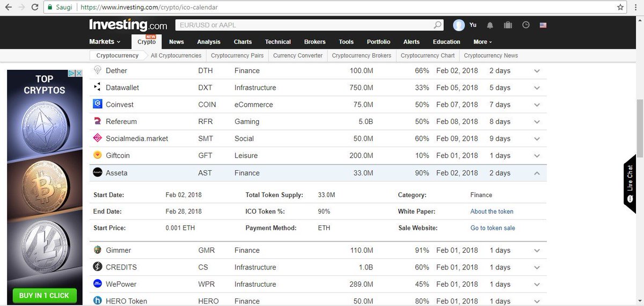Screen dimensions: 644x306
Task: Click the HERO Token logo icon
Action: point(98,301)
